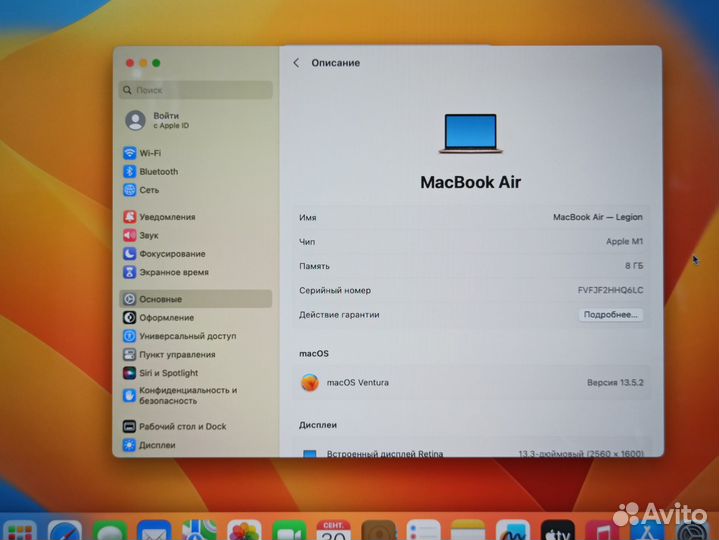Click the Имя value MacBook Air — Legion
Image resolution: width=719 pixels, height=540 pixels.
(597, 217)
